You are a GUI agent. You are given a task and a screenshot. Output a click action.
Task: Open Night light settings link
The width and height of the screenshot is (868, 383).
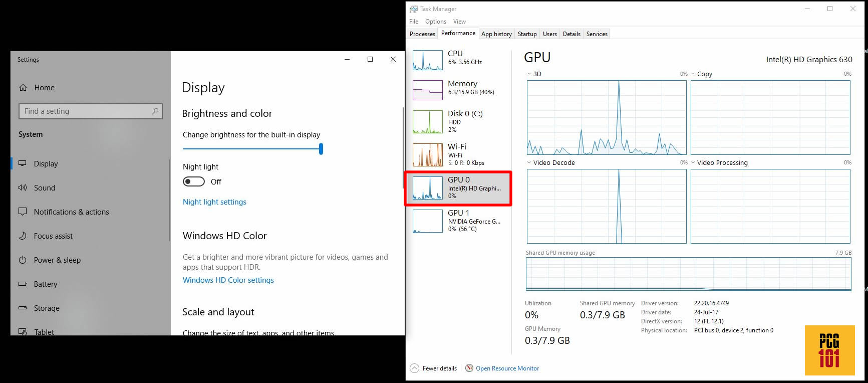pyautogui.click(x=214, y=202)
